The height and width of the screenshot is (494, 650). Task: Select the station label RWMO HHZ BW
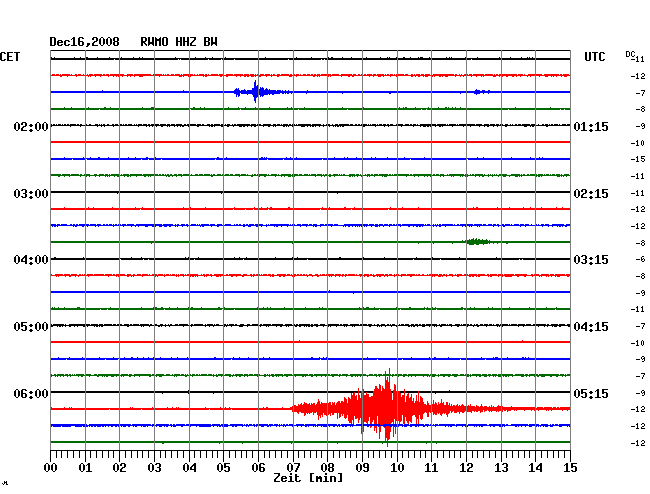pos(179,42)
